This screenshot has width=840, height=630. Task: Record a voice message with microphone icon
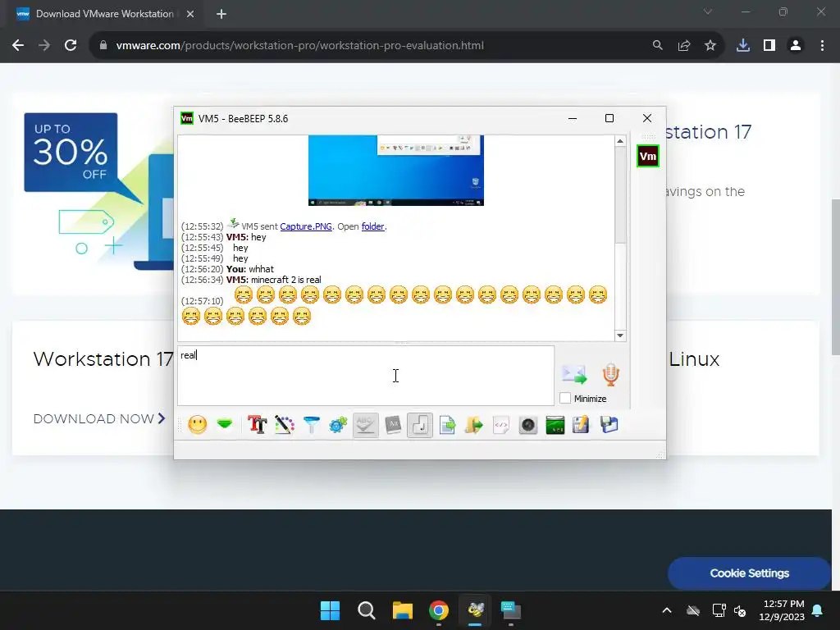[x=610, y=374]
